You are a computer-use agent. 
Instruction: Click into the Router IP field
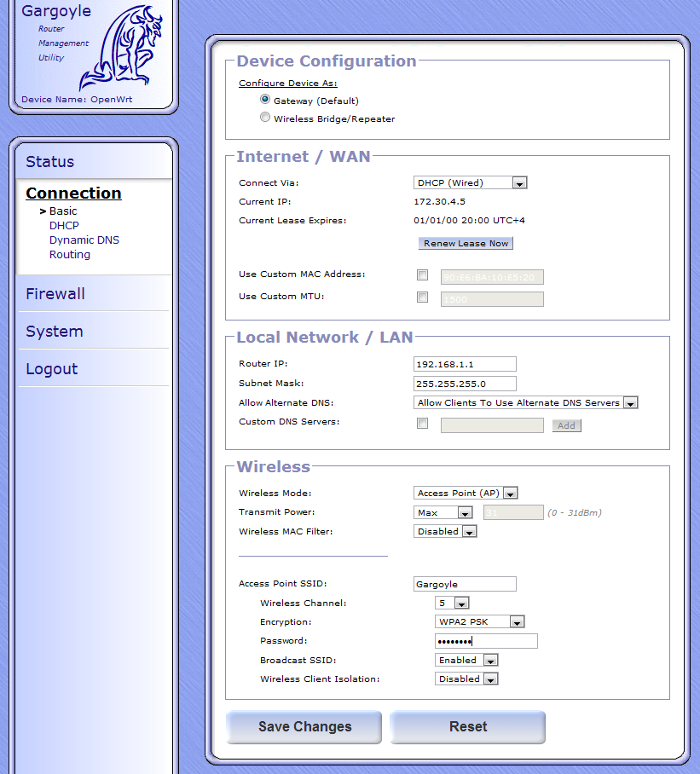pyautogui.click(x=465, y=364)
